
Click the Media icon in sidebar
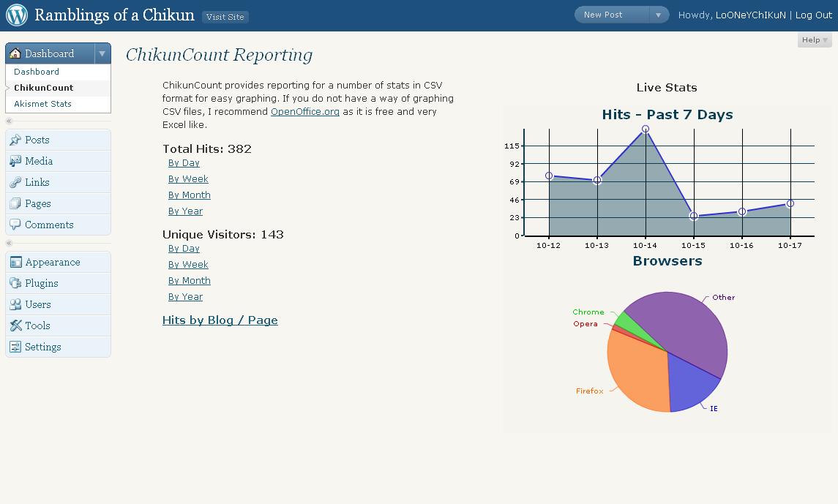pyautogui.click(x=15, y=161)
